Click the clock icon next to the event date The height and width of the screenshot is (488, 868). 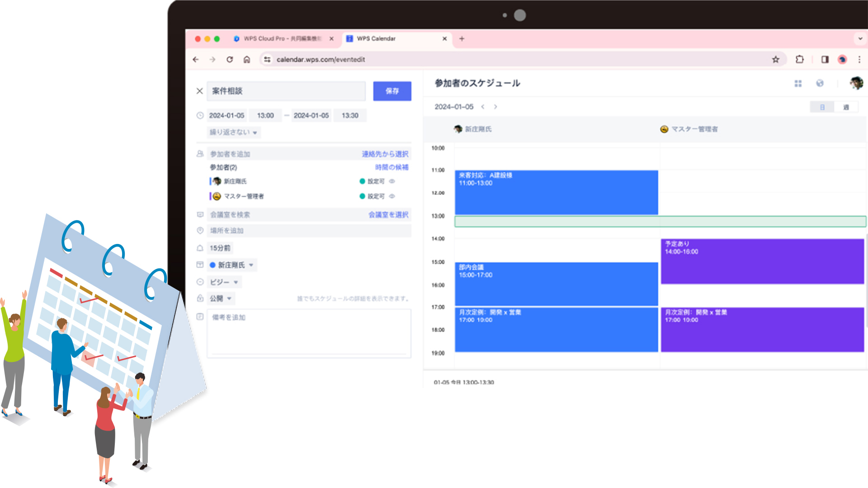(x=199, y=115)
